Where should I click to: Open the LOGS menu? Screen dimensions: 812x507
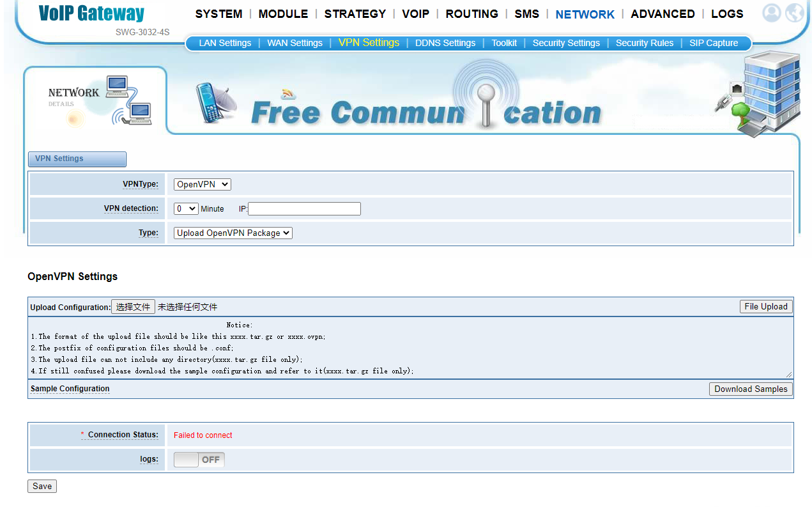pyautogui.click(x=727, y=13)
